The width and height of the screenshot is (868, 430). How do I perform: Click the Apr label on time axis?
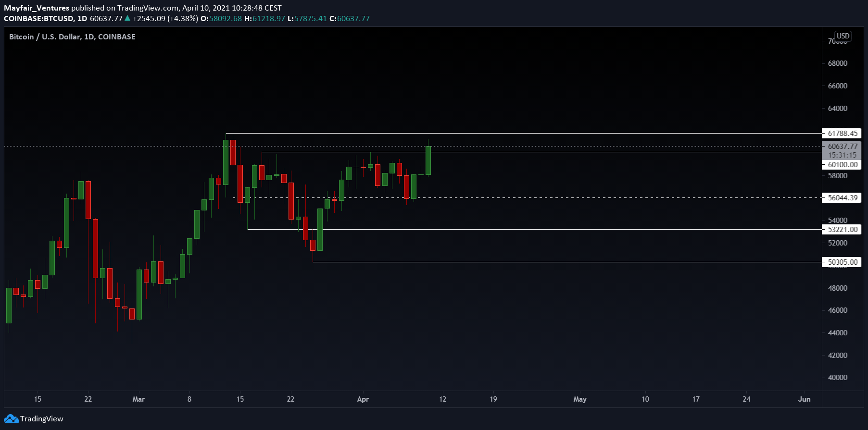click(363, 399)
